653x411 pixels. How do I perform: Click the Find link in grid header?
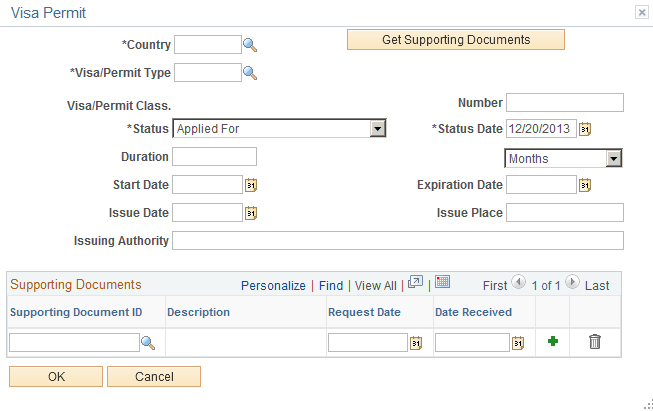click(331, 285)
